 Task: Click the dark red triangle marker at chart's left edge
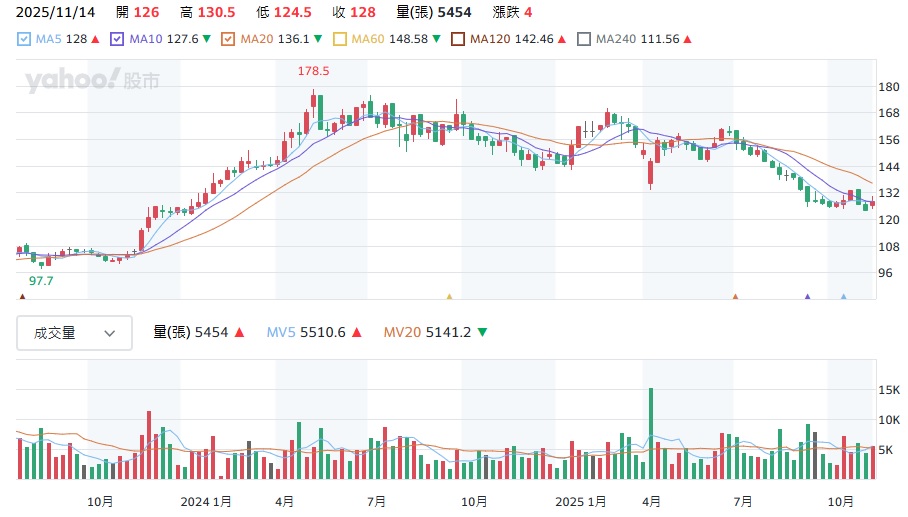[23, 297]
